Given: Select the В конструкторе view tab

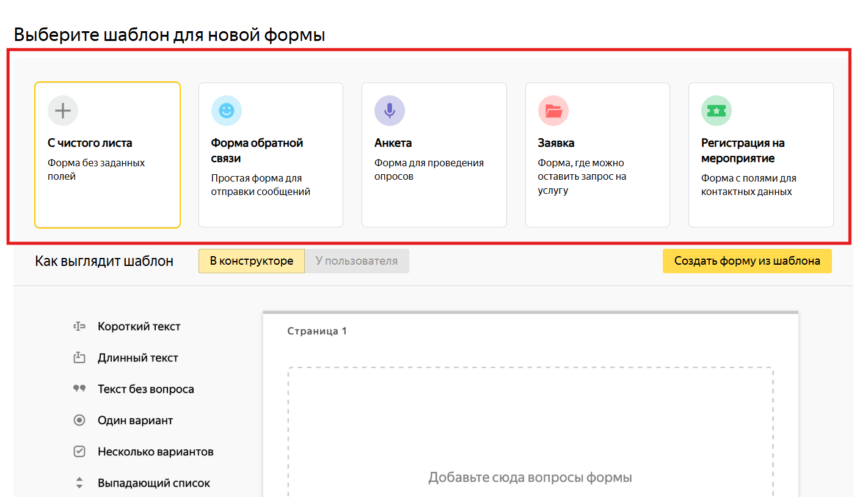Looking at the screenshot, I should (x=252, y=261).
